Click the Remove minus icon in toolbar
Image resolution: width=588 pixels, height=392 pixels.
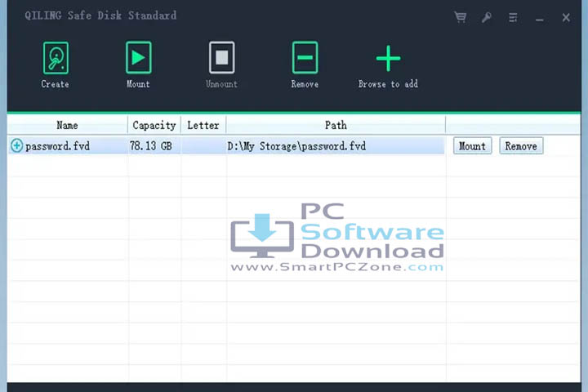(305, 58)
